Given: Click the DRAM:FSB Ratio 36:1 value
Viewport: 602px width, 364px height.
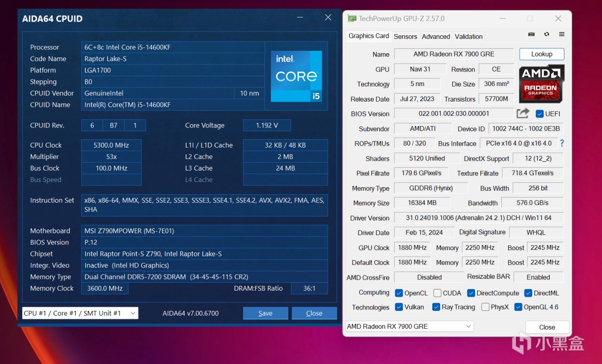Looking at the screenshot, I should 309,288.
